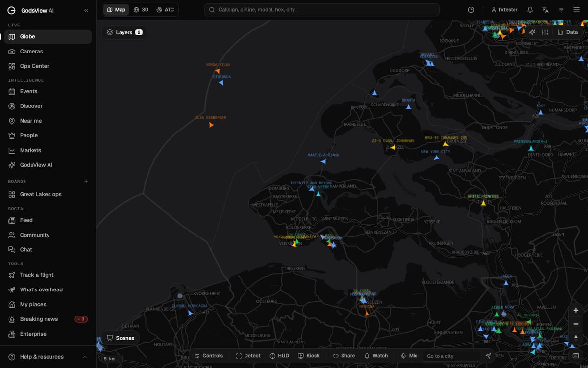Select the WHITE PRINCESS vessel marker

tap(483, 203)
